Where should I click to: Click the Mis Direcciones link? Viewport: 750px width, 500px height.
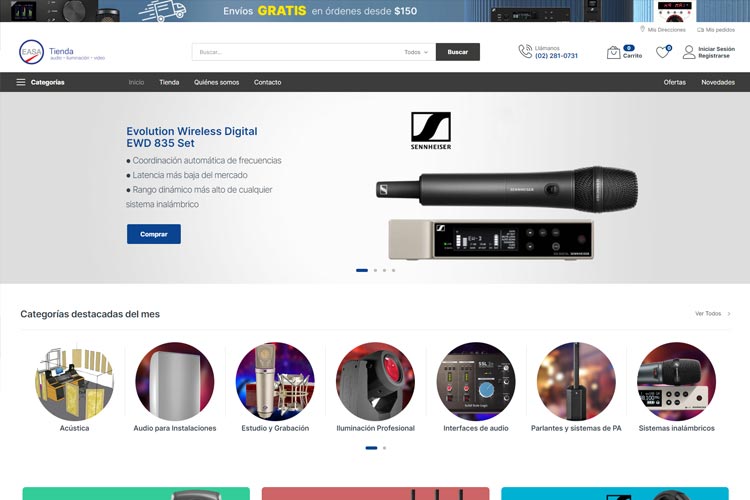(x=667, y=30)
